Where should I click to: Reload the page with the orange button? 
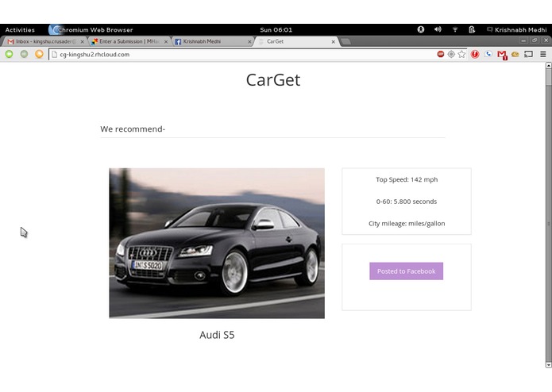click(39, 54)
